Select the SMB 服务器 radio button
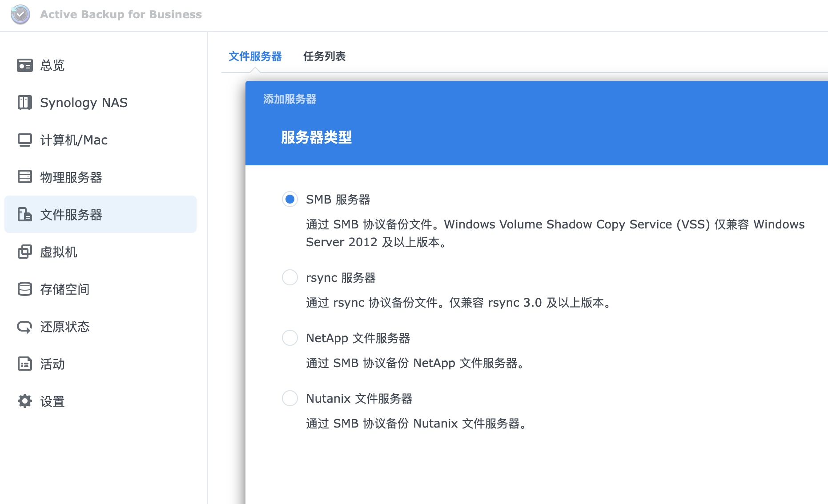This screenshot has height=504, width=828. 290,199
